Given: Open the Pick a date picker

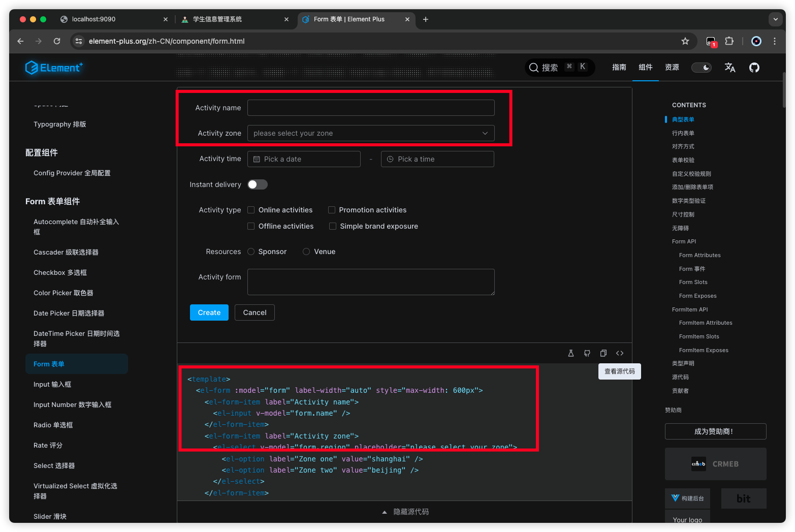Looking at the screenshot, I should click(x=304, y=159).
